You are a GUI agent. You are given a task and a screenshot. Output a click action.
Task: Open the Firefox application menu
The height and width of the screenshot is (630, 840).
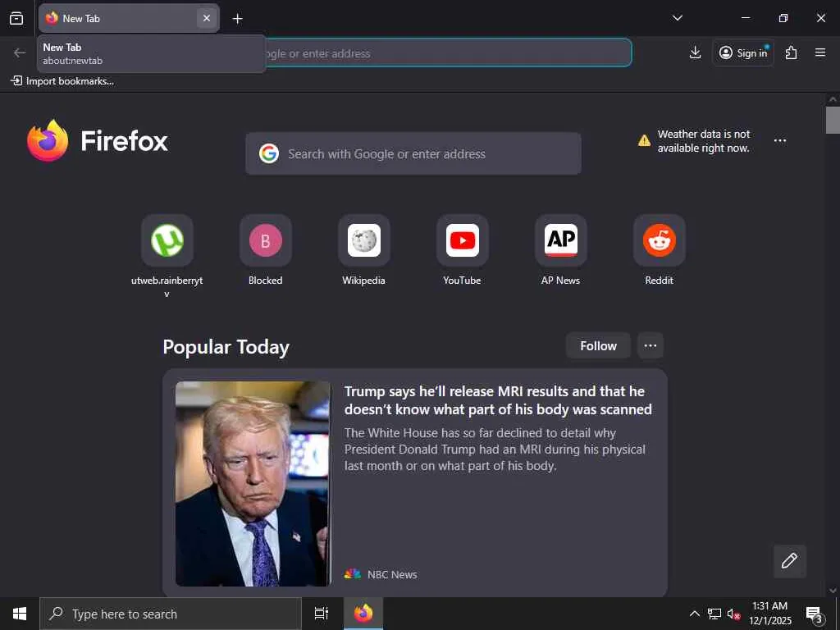(820, 52)
